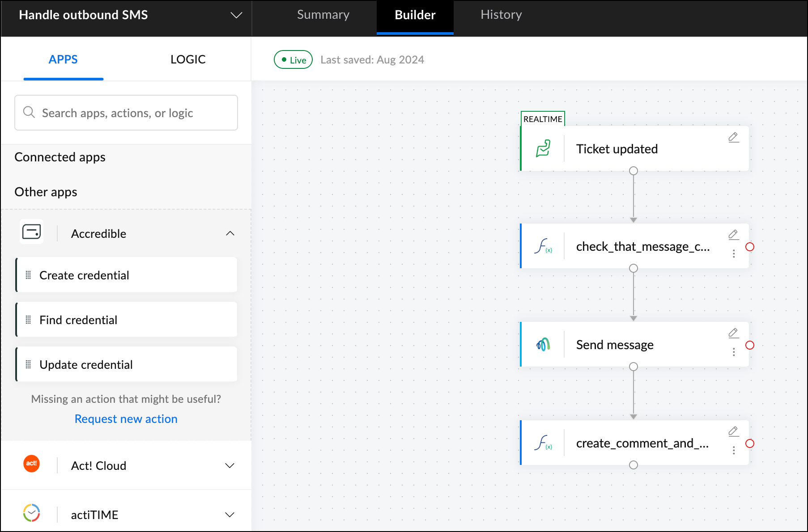Select the Update credential action

[x=126, y=364]
